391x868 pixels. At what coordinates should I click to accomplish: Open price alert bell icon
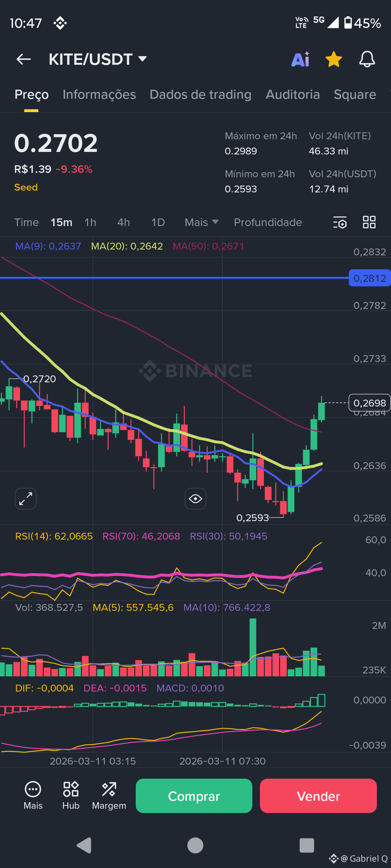367,59
